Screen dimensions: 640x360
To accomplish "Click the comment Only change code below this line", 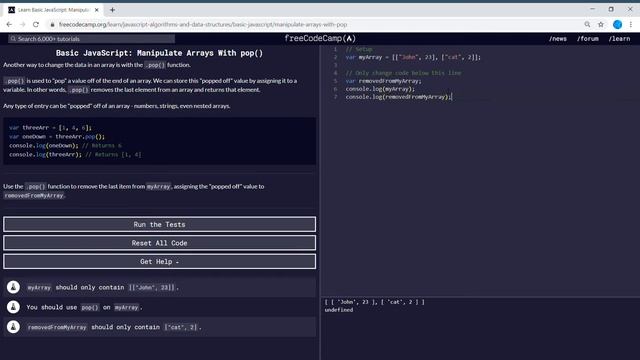I will (403, 73).
